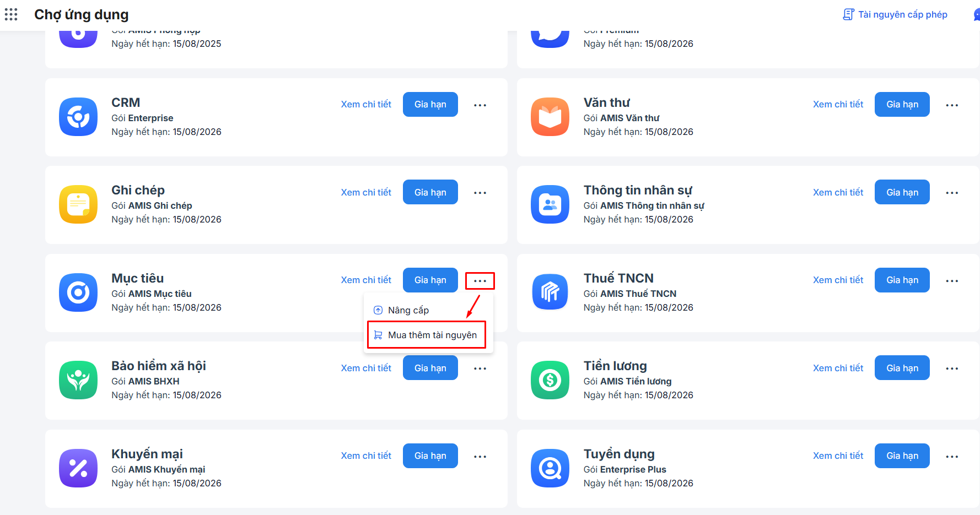The image size is (980, 515).
Task: Click the Tiền lương app title
Action: click(615, 366)
